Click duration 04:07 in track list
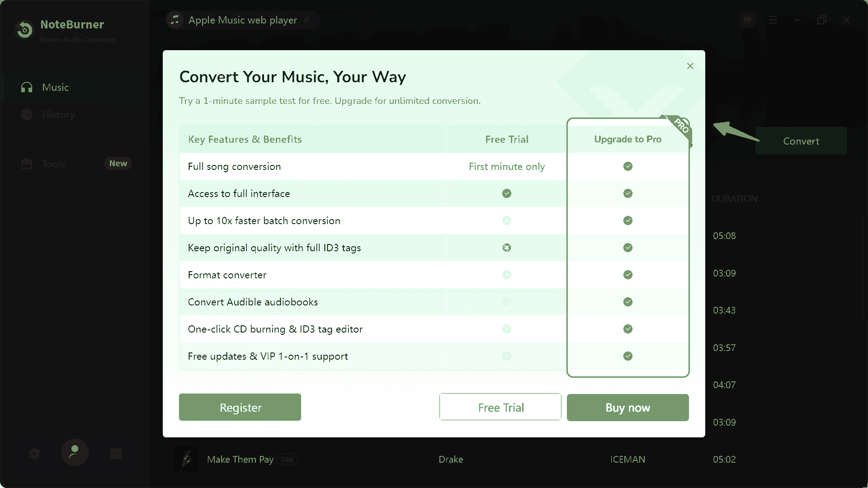Image resolution: width=868 pixels, height=488 pixels. click(724, 385)
